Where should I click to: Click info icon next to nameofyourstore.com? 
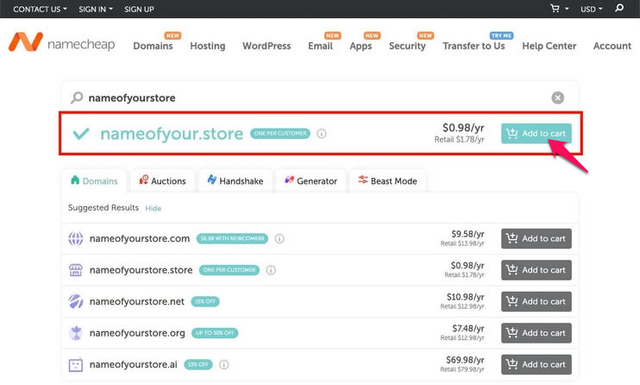click(279, 238)
